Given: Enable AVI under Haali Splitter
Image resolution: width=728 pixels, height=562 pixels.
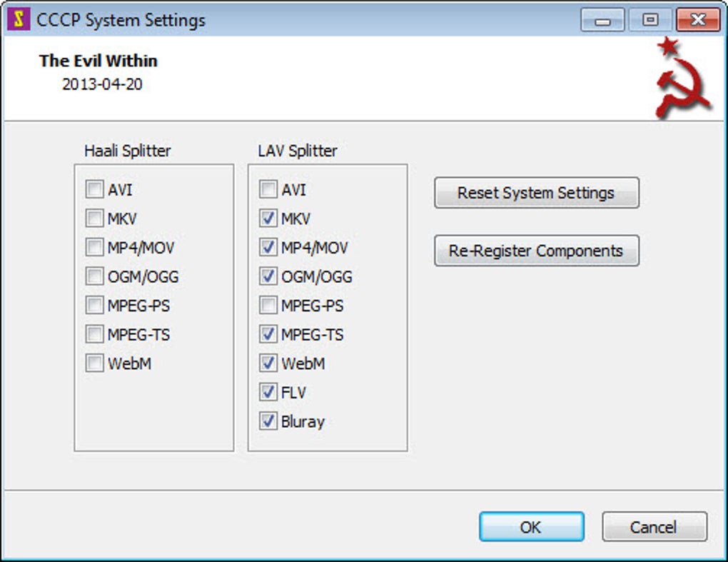Looking at the screenshot, I should 94,190.
